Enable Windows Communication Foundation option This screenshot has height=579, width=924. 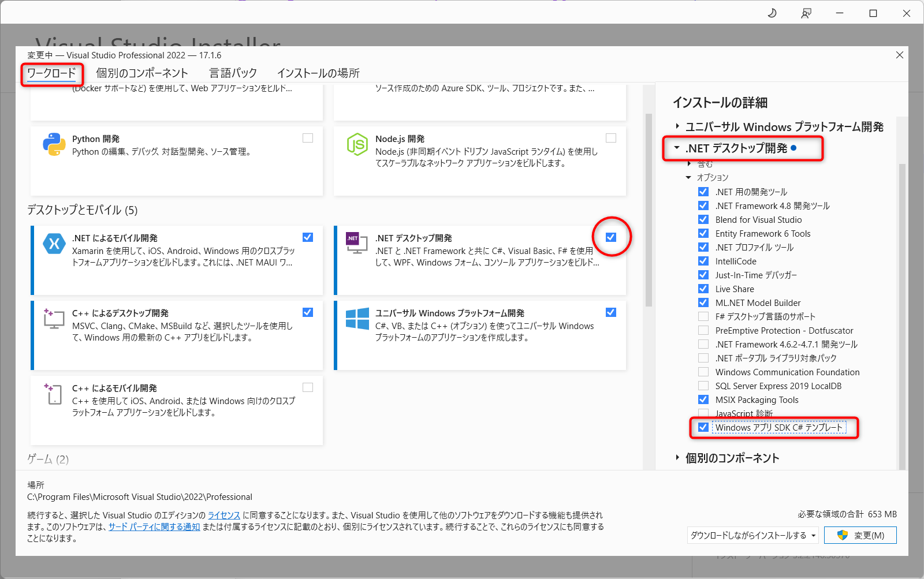coord(703,372)
